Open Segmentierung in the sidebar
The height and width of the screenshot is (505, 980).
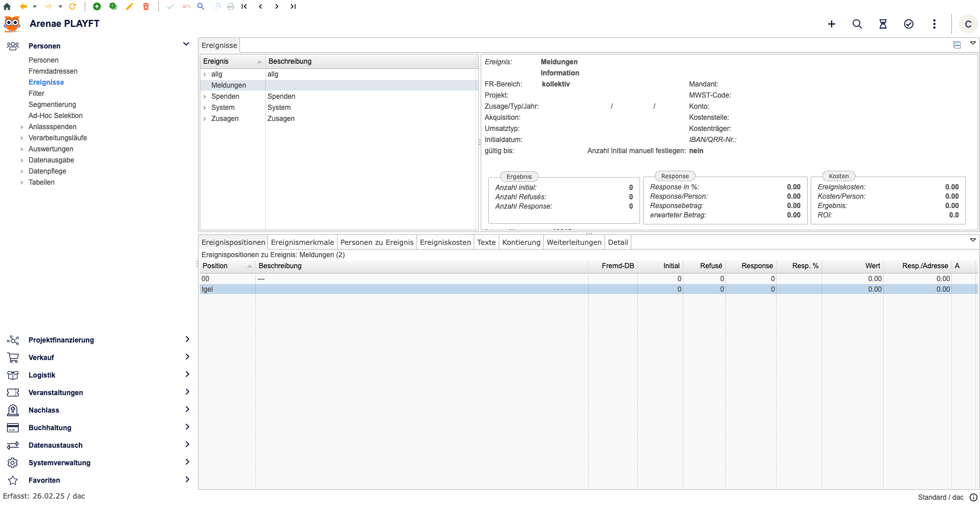pos(52,105)
